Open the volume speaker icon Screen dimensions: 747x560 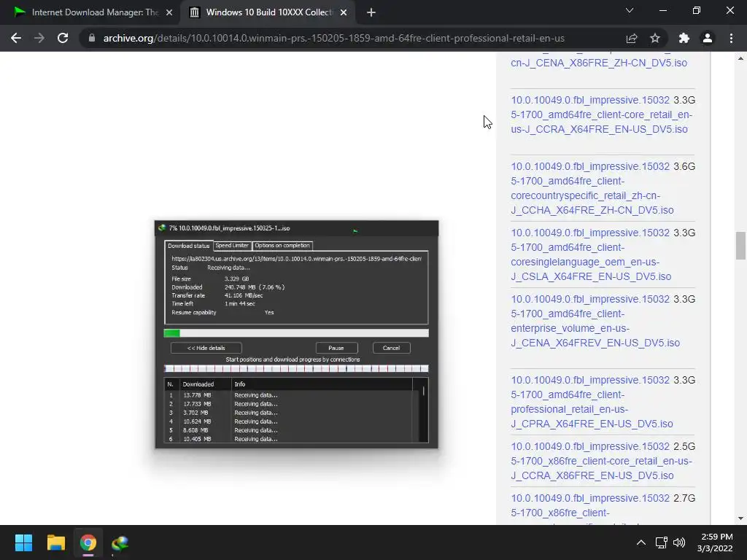(x=679, y=542)
